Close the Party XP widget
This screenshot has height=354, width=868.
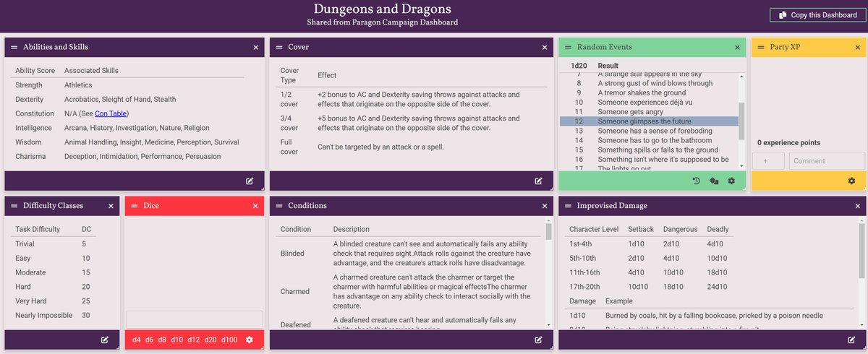click(x=857, y=47)
